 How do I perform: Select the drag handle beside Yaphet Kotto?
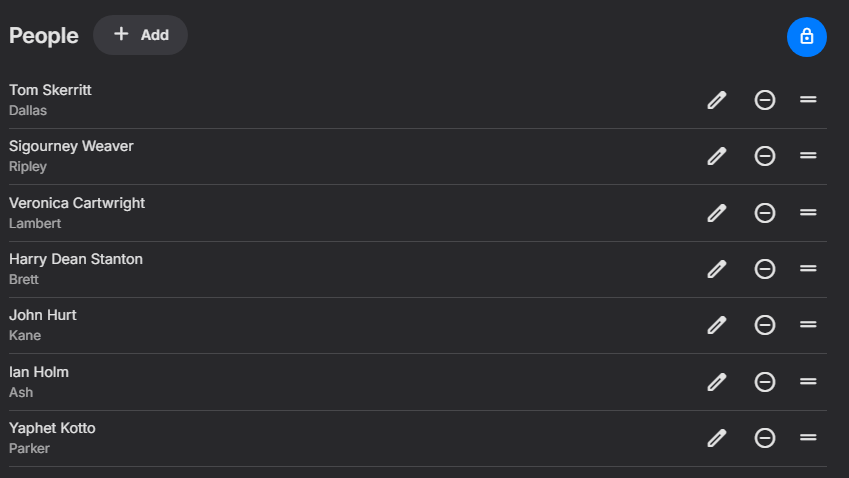coord(808,437)
